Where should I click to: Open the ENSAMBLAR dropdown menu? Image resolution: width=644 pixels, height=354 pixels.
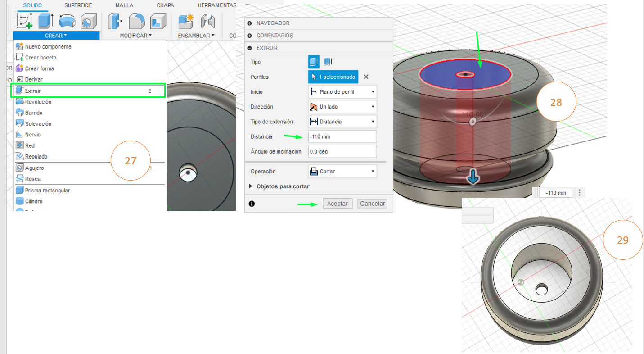coord(196,36)
